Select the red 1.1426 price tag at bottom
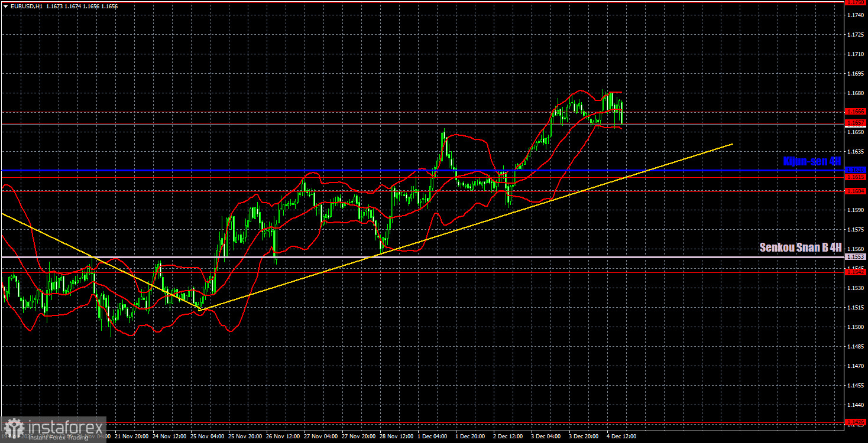Viewport: 868px width, 443px height. 856,422
